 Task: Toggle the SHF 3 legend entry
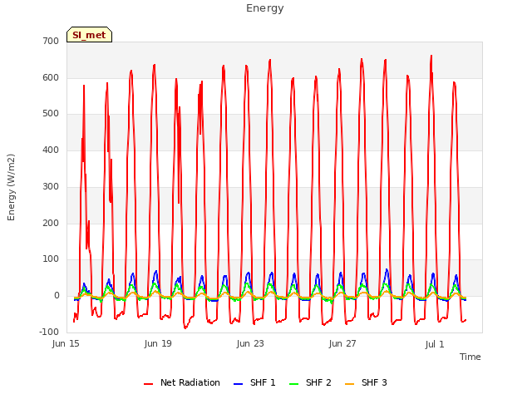coord(366,382)
